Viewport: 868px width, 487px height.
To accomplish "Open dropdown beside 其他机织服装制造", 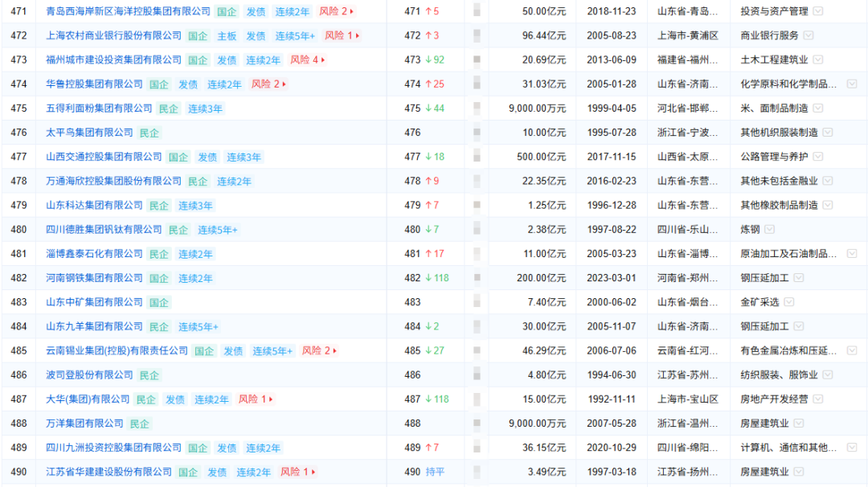I will pyautogui.click(x=828, y=133).
